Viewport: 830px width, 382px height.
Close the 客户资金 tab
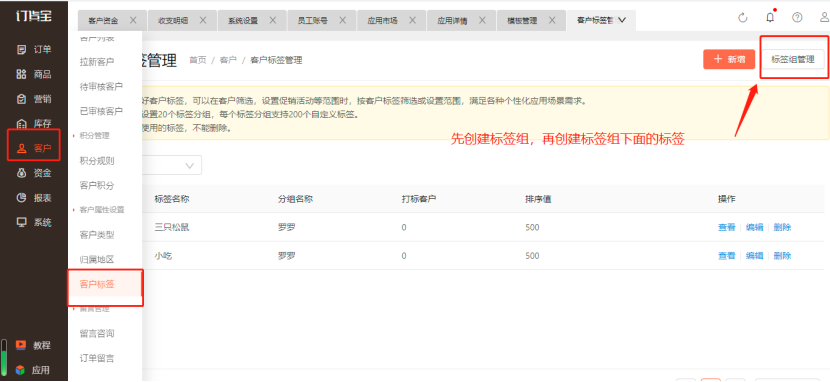coord(133,20)
